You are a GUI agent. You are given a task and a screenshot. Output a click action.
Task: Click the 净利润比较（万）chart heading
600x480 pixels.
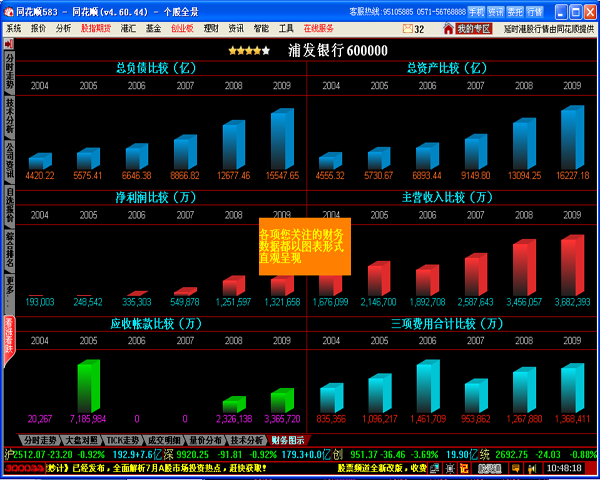156,197
